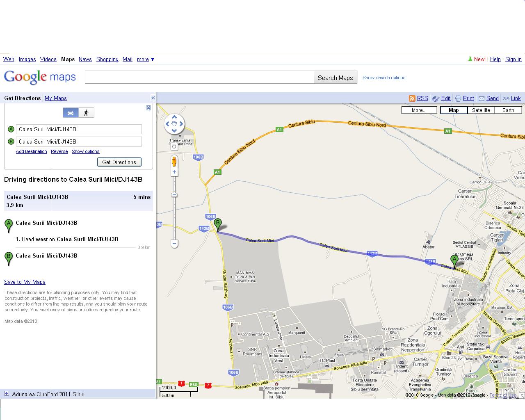
Task: Select the driving (car) mode icon
Action: point(71,113)
